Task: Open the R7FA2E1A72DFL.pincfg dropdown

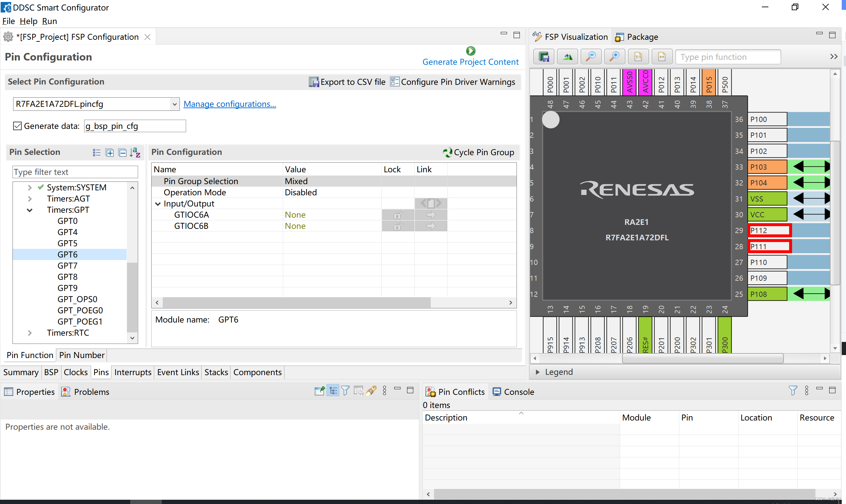Action: point(174,104)
